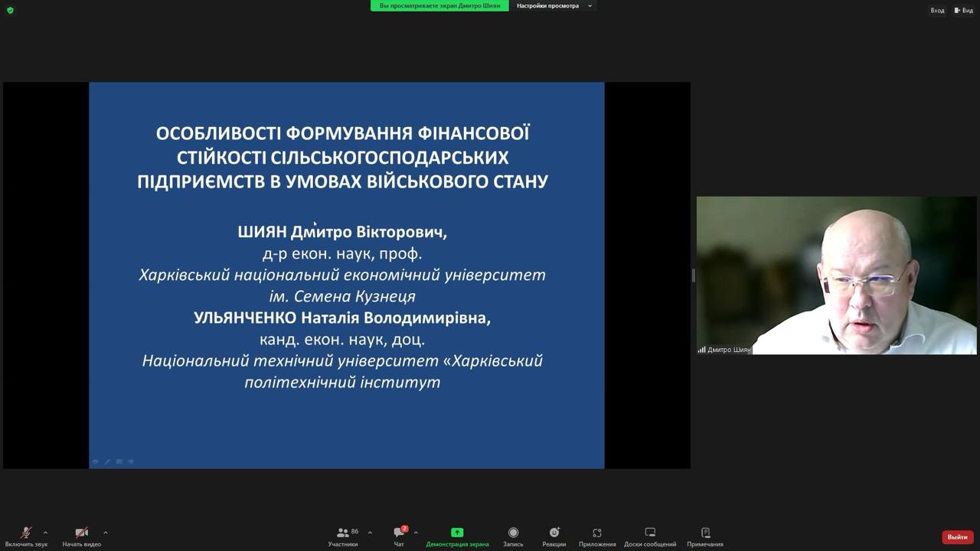Click the Вход sign-in button
980x551 pixels.
[937, 11]
